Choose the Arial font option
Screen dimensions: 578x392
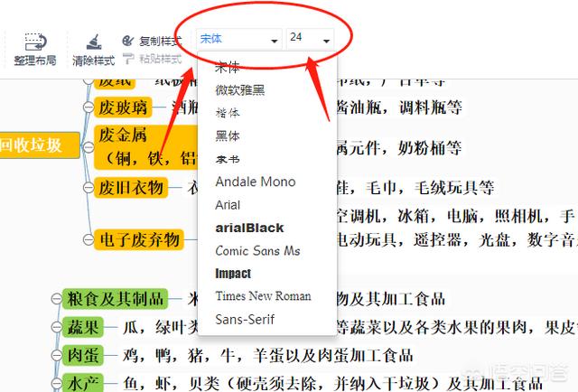228,205
